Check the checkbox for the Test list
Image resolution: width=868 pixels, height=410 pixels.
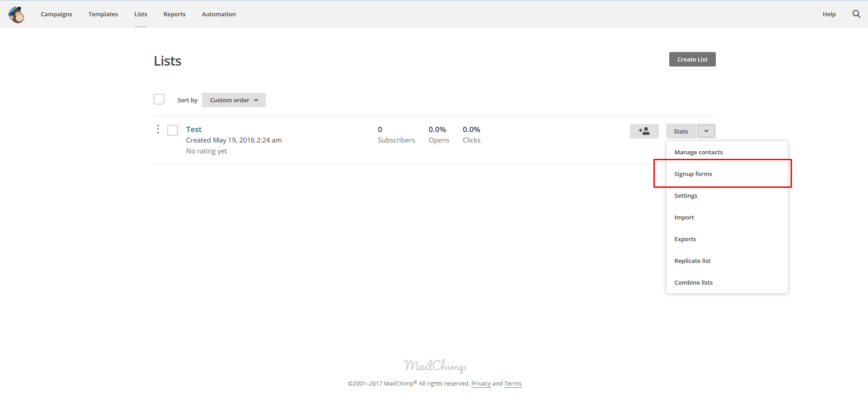pos(173,130)
